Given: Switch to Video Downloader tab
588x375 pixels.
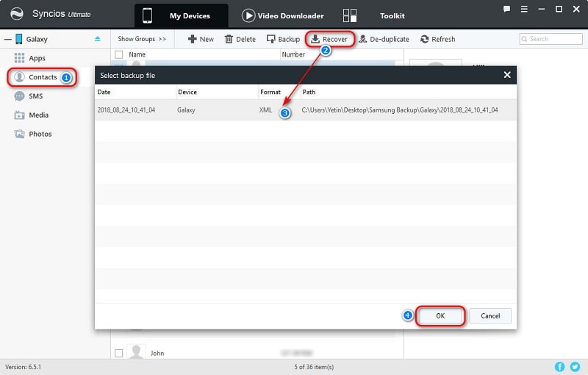Looking at the screenshot, I should (283, 15).
